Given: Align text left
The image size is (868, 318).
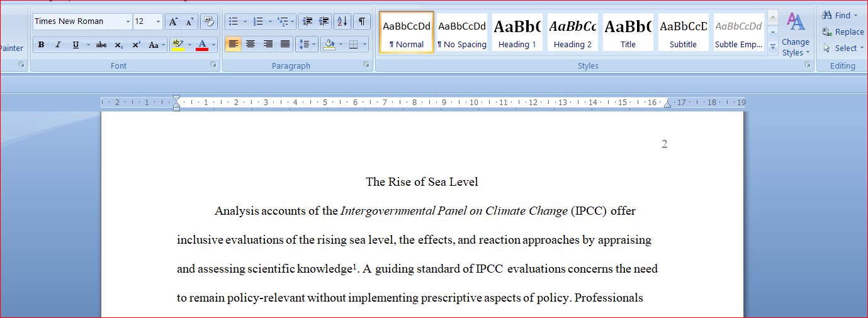Looking at the screenshot, I should [234, 44].
